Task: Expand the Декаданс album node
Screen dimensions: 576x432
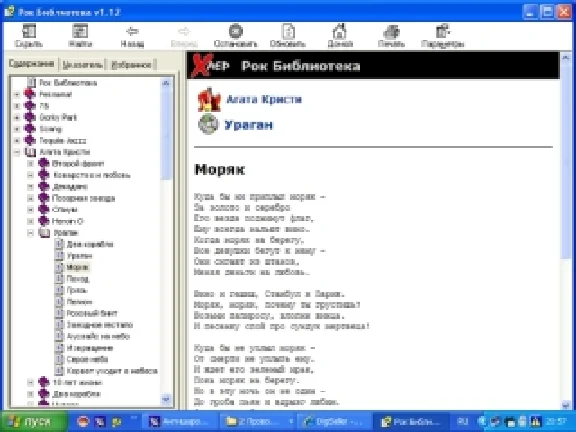Action: click(x=31, y=187)
